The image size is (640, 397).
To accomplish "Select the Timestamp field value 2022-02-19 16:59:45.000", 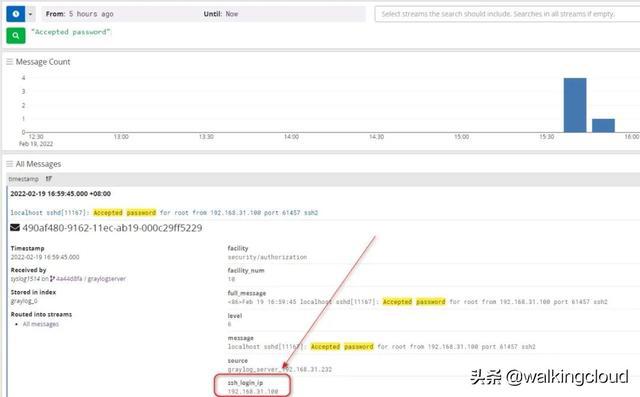I will (x=45, y=257).
